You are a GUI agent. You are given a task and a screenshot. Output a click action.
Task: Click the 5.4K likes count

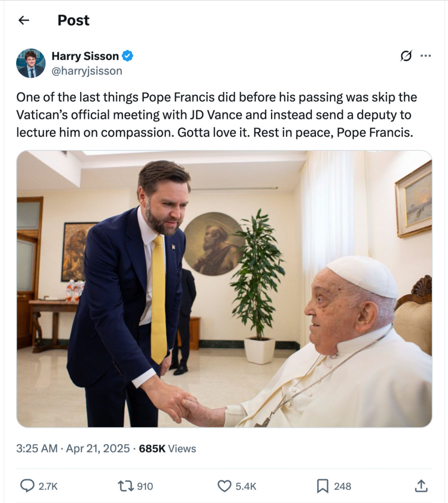tap(246, 485)
